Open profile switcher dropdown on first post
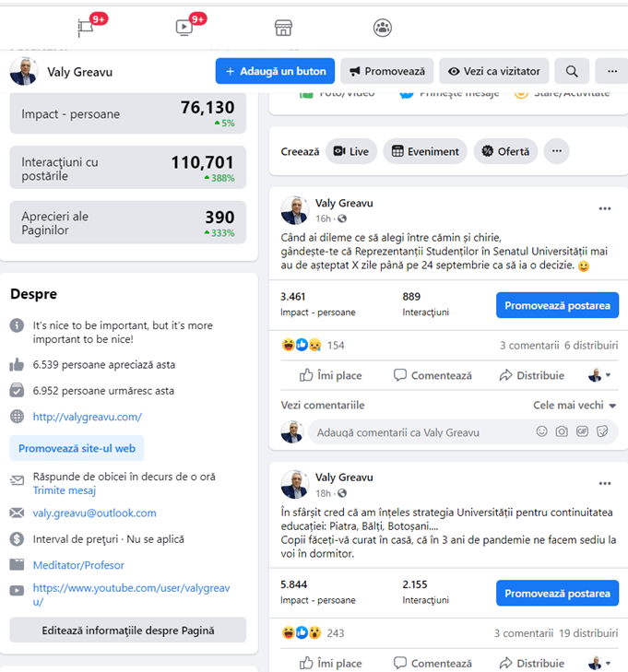The width and height of the screenshot is (628, 672). [x=599, y=375]
